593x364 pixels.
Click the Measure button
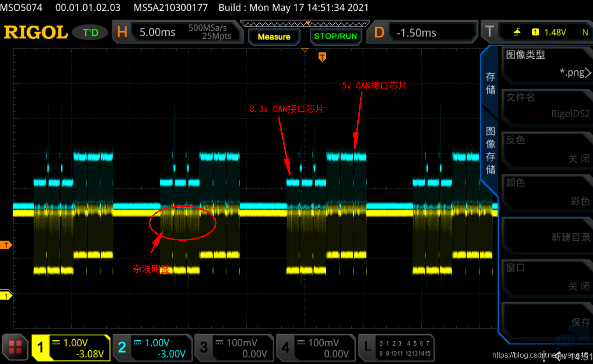[274, 36]
